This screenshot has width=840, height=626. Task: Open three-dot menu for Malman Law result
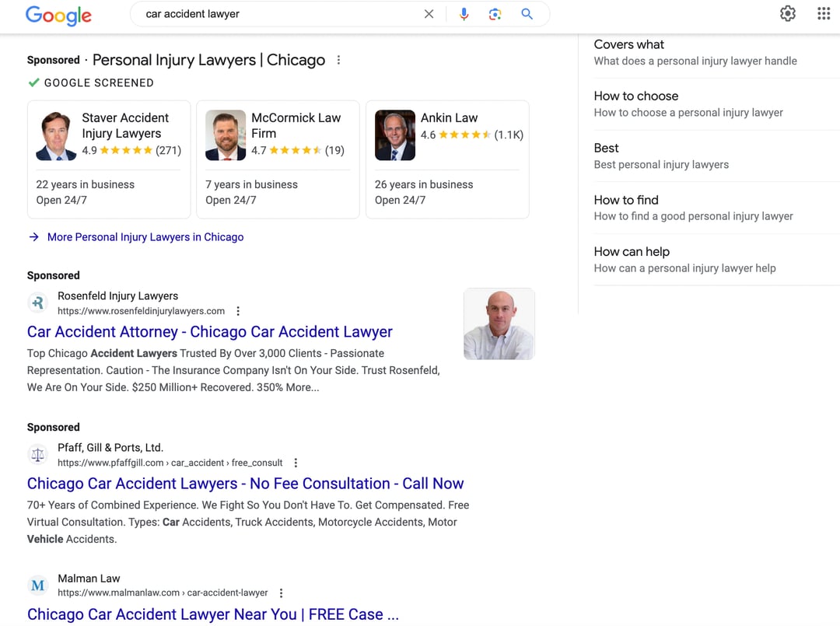(281, 593)
